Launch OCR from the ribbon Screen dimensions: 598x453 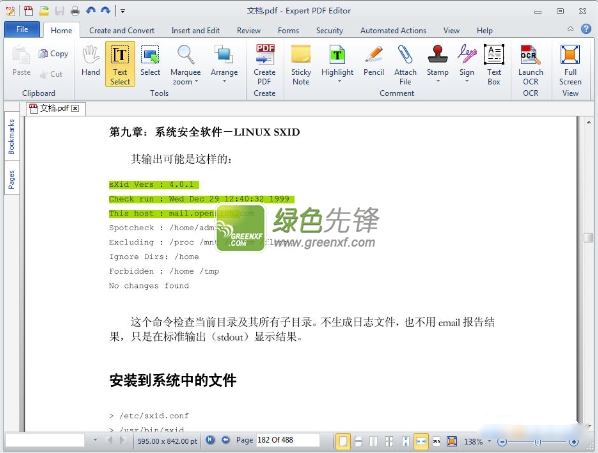tap(530, 65)
